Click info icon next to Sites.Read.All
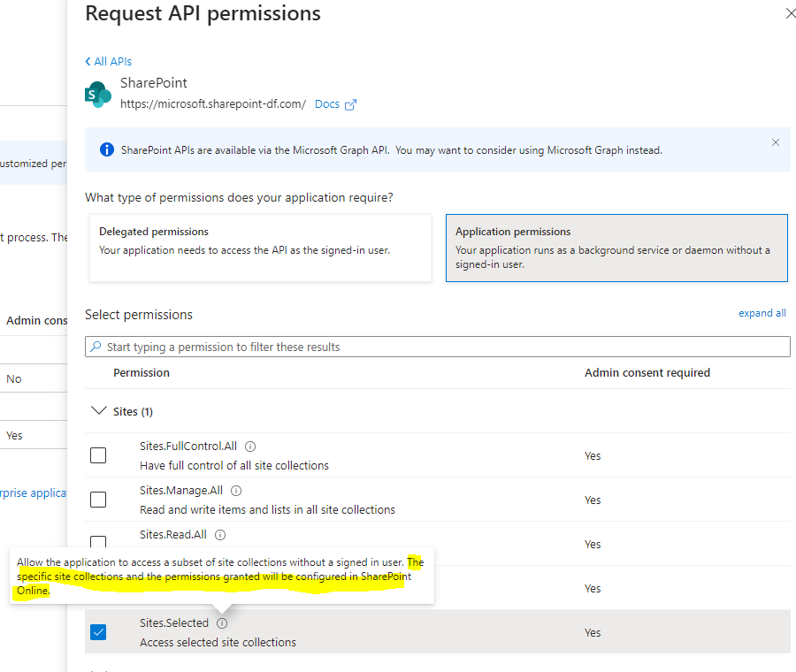Screen dimensions: 796x672 click(220, 535)
